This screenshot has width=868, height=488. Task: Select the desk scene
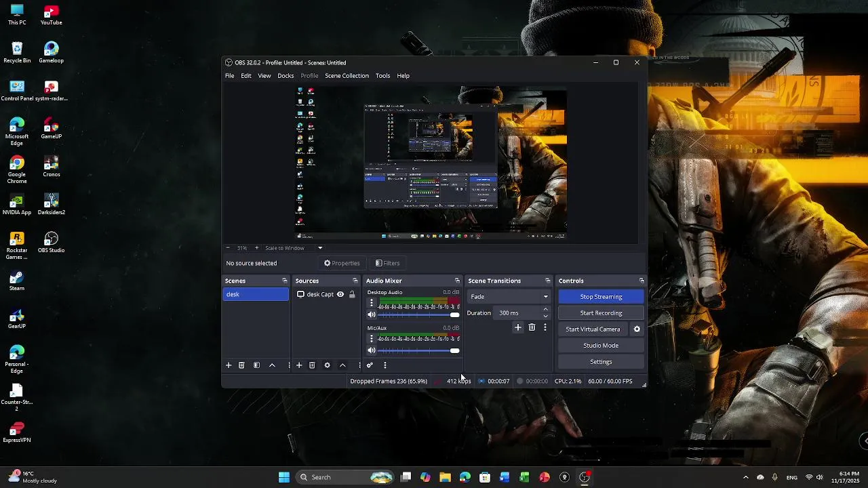[256, 294]
